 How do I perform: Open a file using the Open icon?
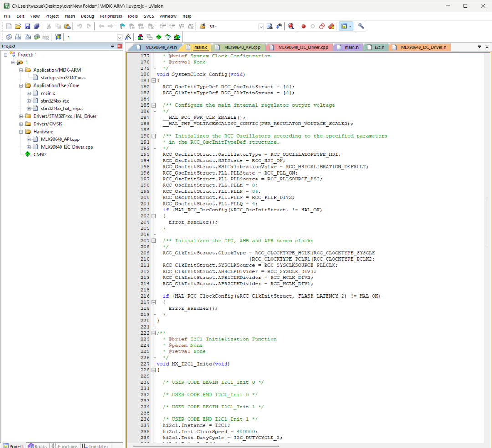pos(18,26)
